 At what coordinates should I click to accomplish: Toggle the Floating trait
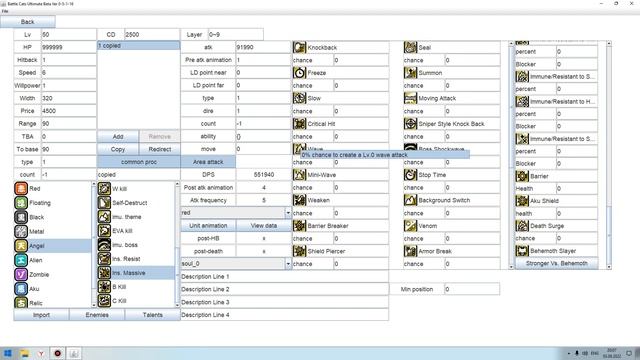53,203
